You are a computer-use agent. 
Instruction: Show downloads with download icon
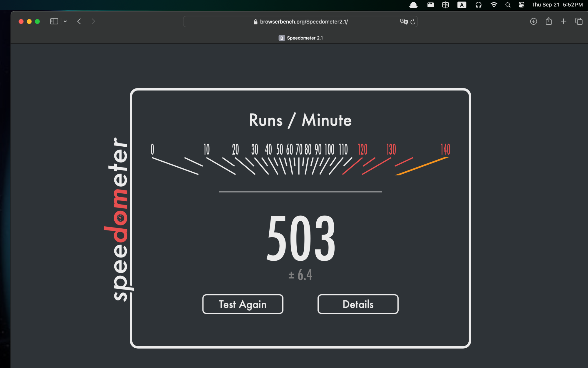click(534, 21)
